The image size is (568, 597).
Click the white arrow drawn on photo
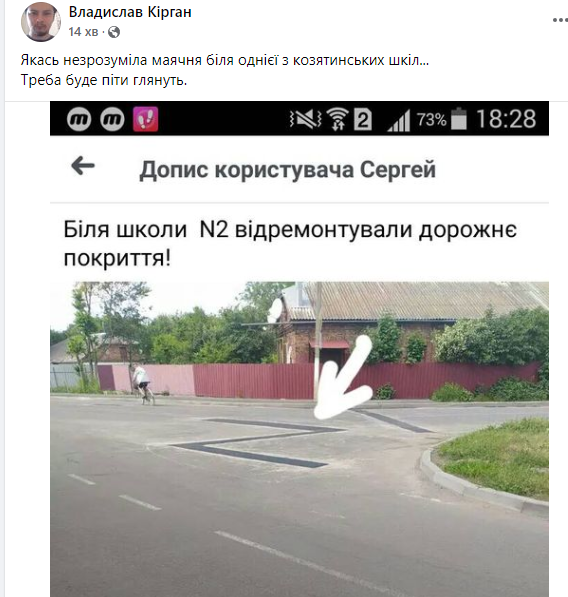point(343,377)
